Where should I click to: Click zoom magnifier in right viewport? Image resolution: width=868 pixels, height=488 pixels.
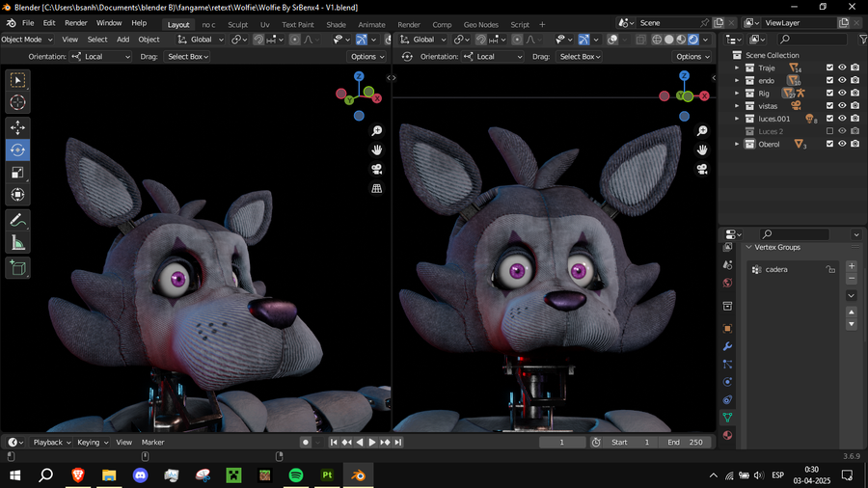coord(702,131)
